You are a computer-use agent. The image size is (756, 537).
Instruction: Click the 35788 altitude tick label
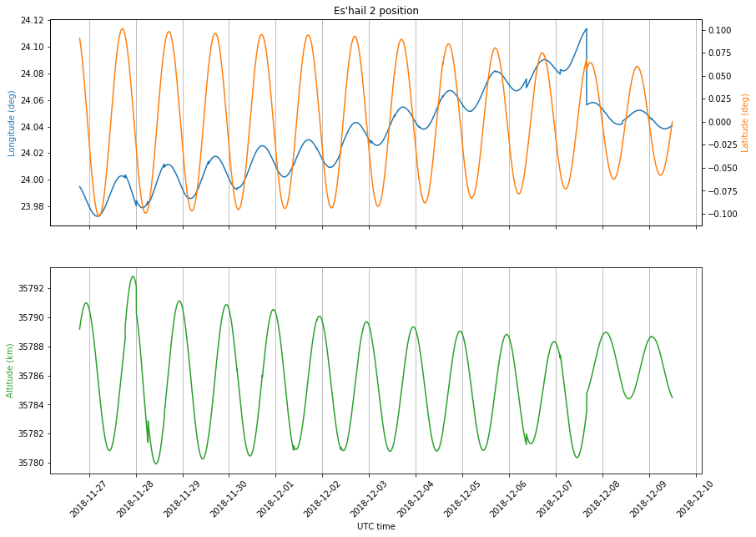[32, 347]
